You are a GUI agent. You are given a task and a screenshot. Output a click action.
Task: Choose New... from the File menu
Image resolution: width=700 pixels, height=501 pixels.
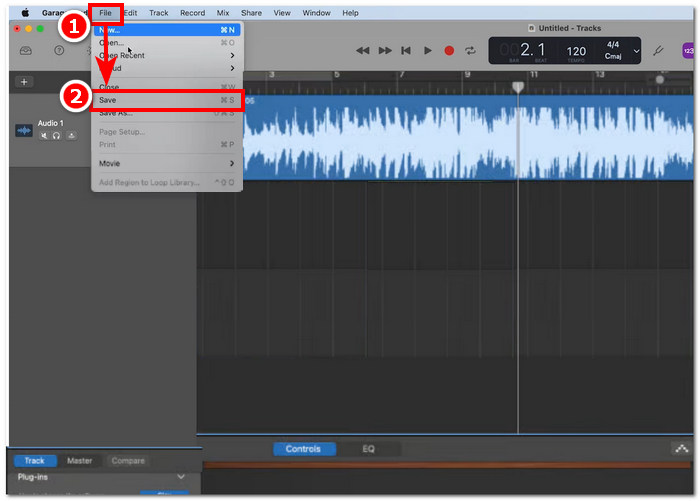pyautogui.click(x=167, y=30)
